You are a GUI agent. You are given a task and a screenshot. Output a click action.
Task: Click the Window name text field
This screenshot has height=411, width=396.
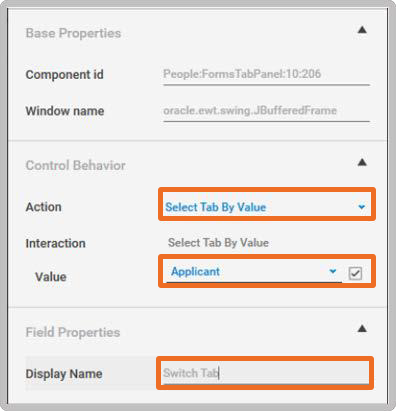(266, 112)
